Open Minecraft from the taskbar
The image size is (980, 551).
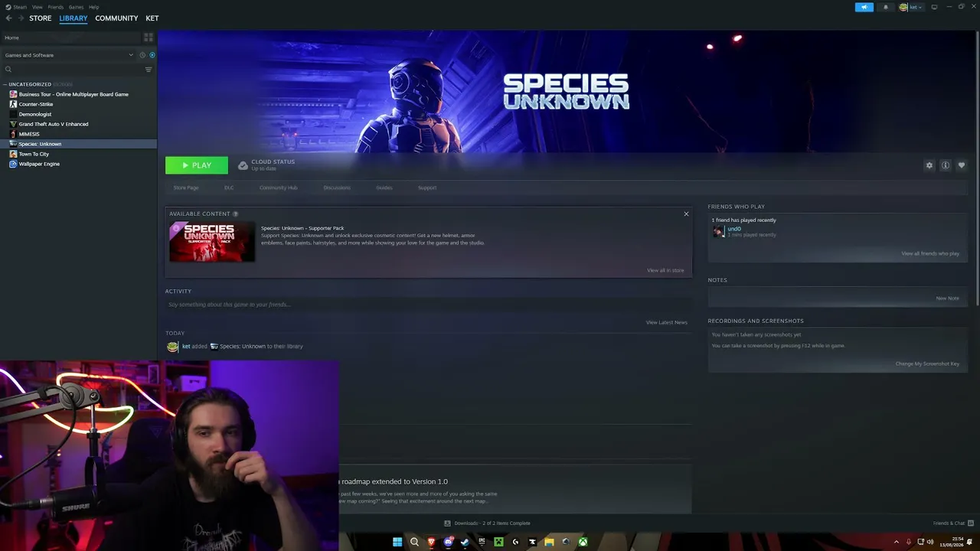pyautogui.click(x=498, y=542)
